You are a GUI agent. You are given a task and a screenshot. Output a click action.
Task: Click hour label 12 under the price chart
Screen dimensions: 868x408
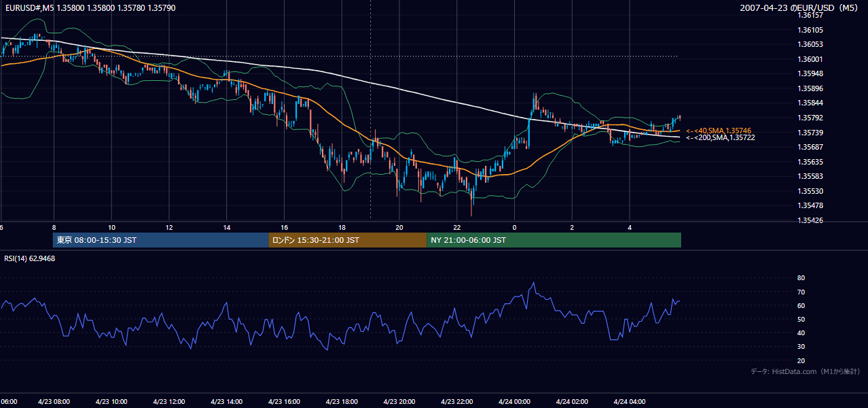[x=169, y=228]
